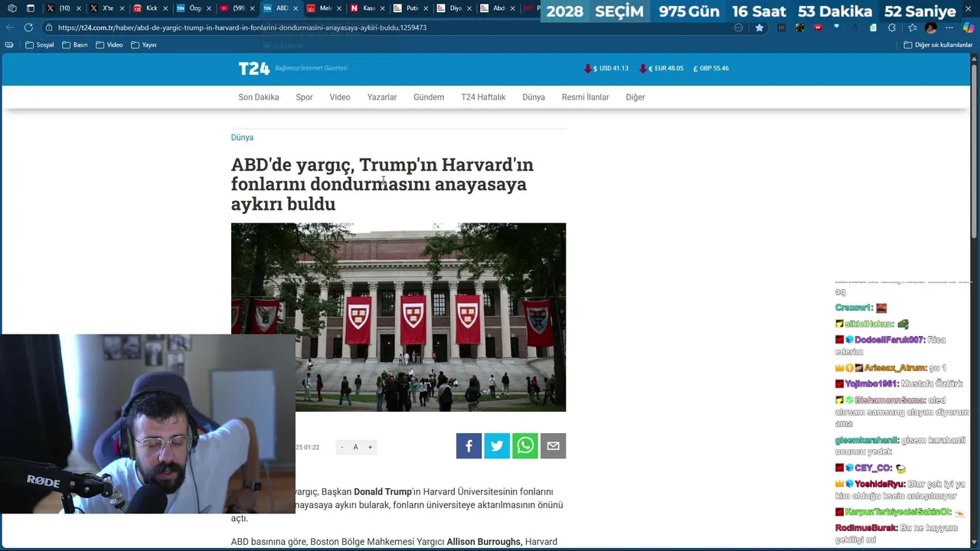This screenshot has height=551, width=980.
Task: Increase article font size with plus
Action: tap(370, 447)
